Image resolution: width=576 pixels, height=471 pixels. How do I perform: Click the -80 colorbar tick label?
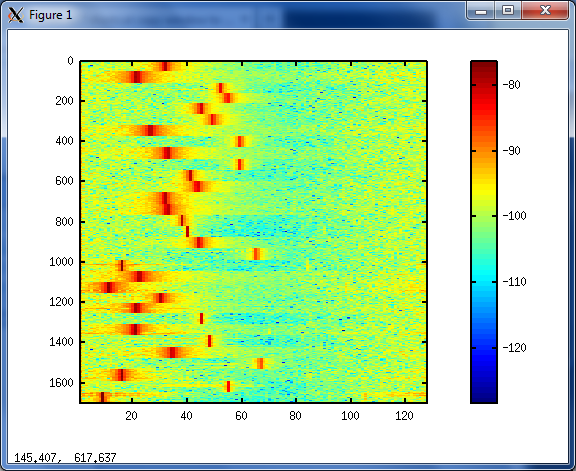pos(511,85)
